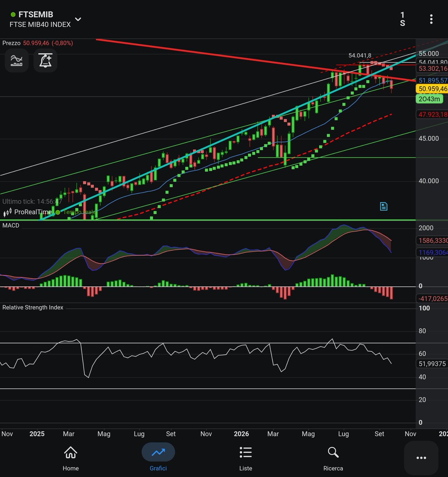The image size is (448, 477).
Task: Tap the blue note document icon on chart
Action: tap(384, 206)
